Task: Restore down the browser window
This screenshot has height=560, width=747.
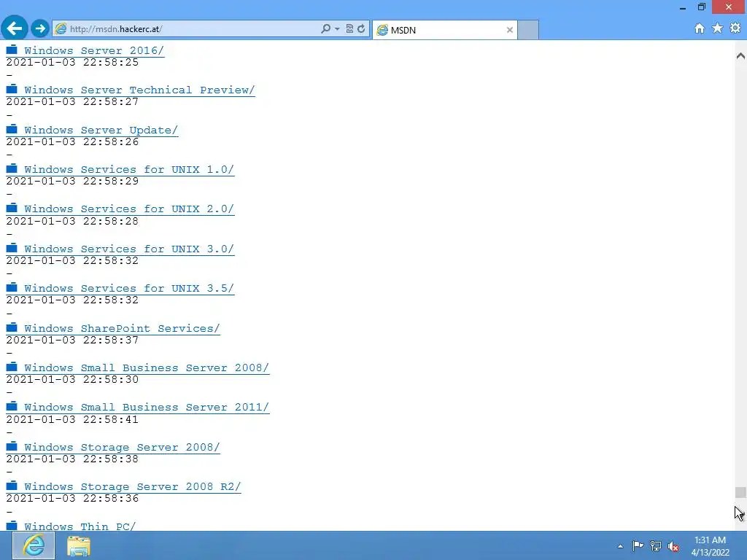Action: tap(702, 7)
